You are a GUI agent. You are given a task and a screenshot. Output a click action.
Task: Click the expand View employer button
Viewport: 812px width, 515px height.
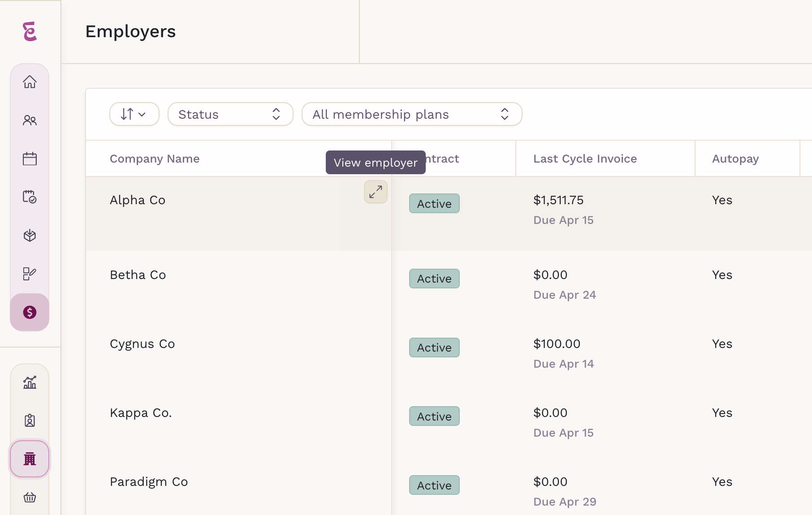(x=376, y=192)
